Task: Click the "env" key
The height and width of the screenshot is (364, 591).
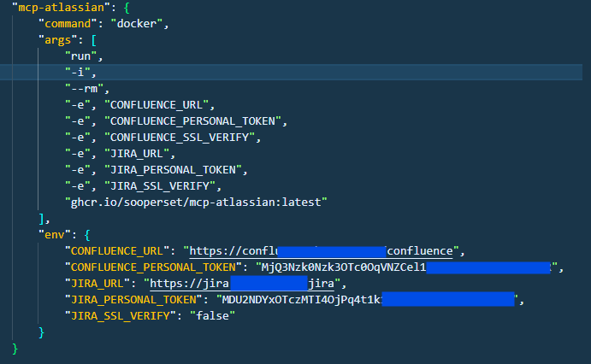Action: click(x=54, y=234)
